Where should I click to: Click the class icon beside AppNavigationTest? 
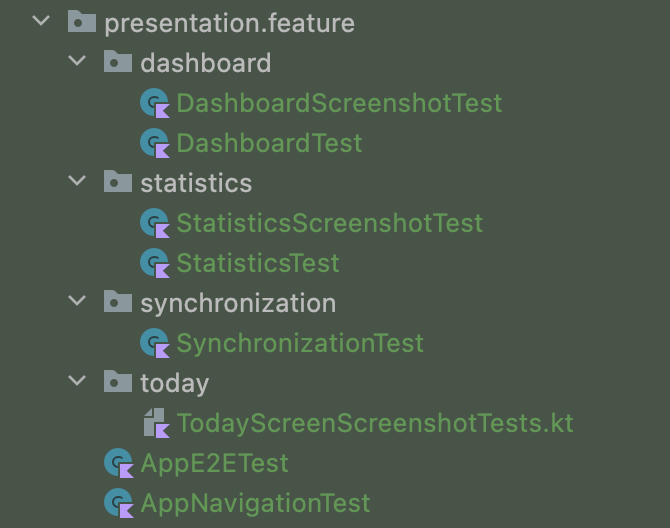(119, 503)
